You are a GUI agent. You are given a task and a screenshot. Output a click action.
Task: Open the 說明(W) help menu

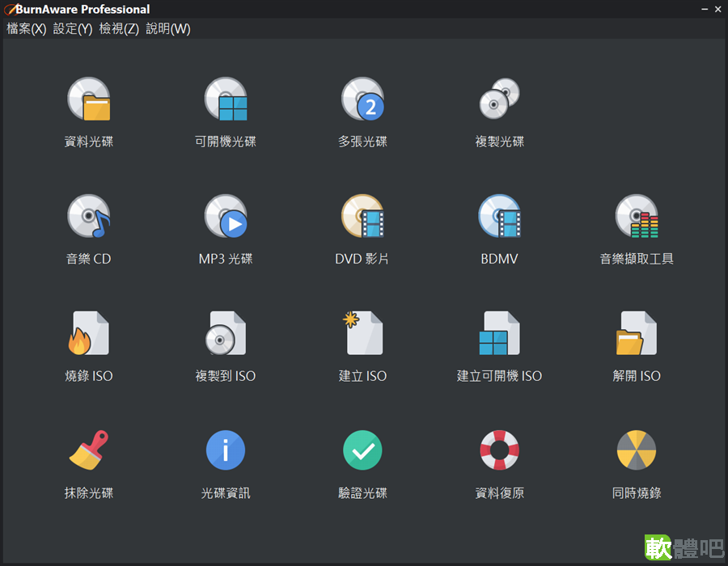tap(168, 29)
